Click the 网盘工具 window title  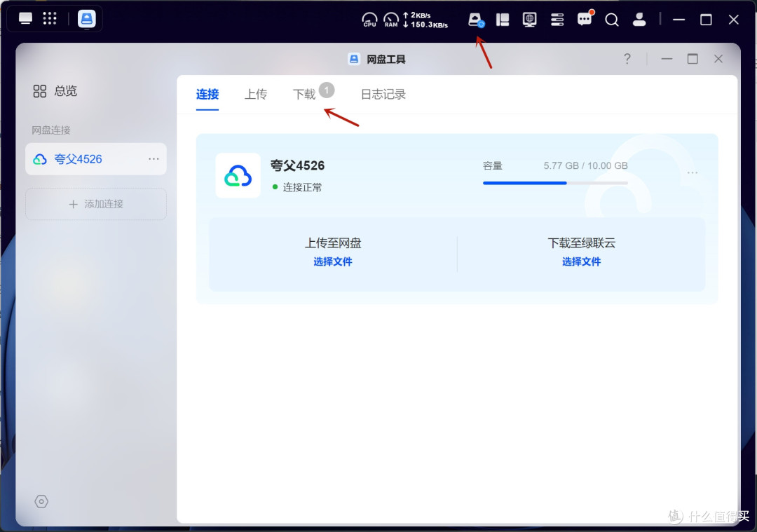click(x=386, y=60)
